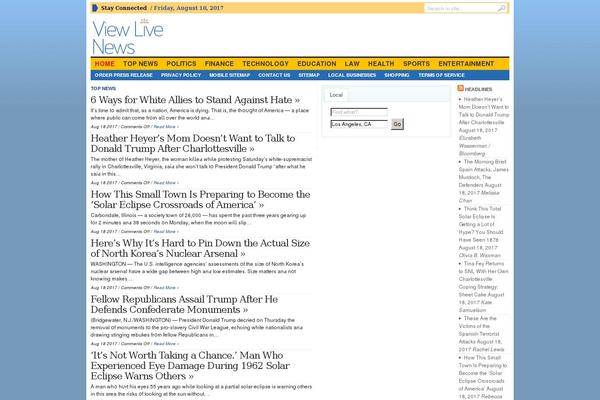Go to the HEALTH section
The image size is (600, 400).
point(381,64)
